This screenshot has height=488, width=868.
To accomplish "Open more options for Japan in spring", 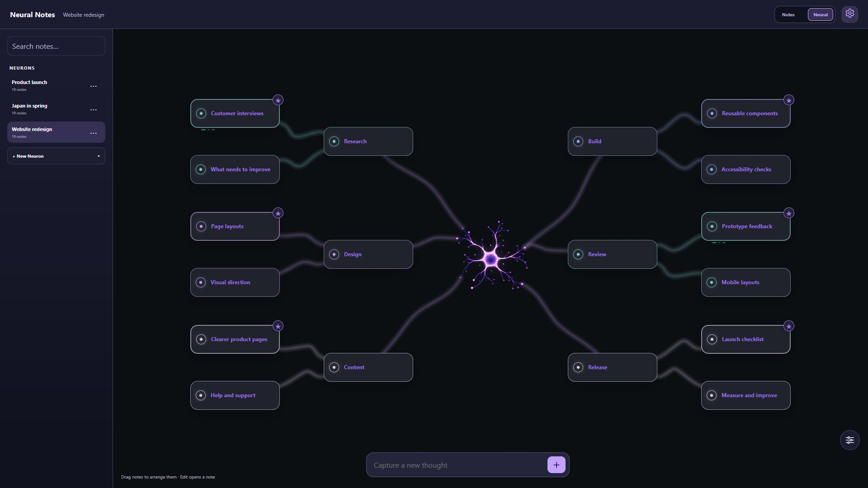I will coord(94,110).
